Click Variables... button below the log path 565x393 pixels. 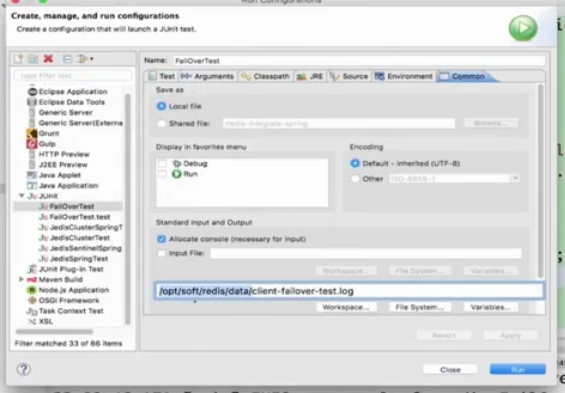pyautogui.click(x=491, y=307)
